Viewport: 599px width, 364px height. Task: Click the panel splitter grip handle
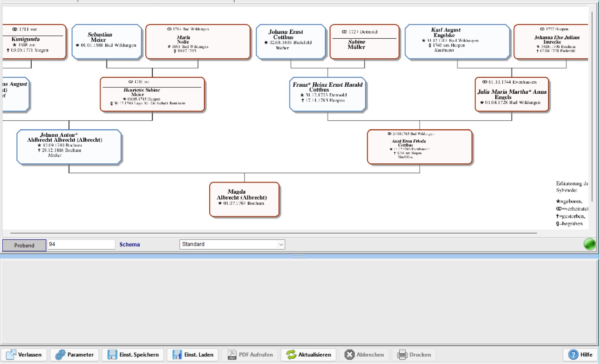tap(299, 256)
